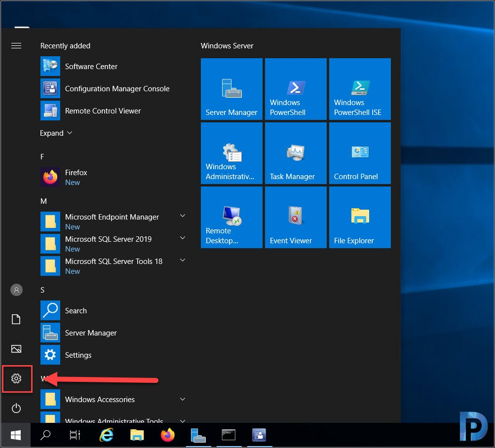Open the Task Manager tile
The width and height of the screenshot is (495, 448).
296,153
